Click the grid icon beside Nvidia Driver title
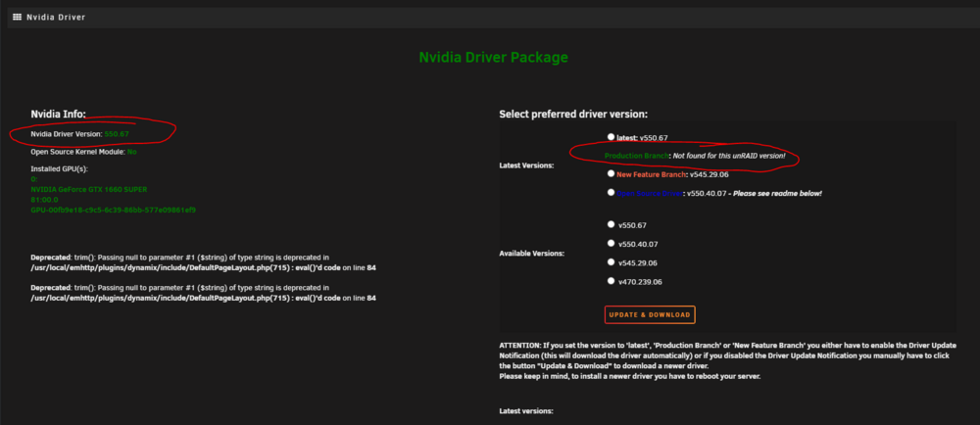Image resolution: width=980 pixels, height=425 pixels. 17,17
